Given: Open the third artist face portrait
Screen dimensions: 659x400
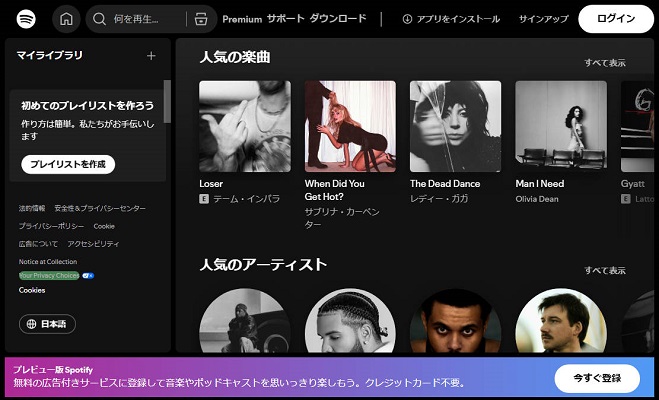Looking at the screenshot, I should (456, 320).
